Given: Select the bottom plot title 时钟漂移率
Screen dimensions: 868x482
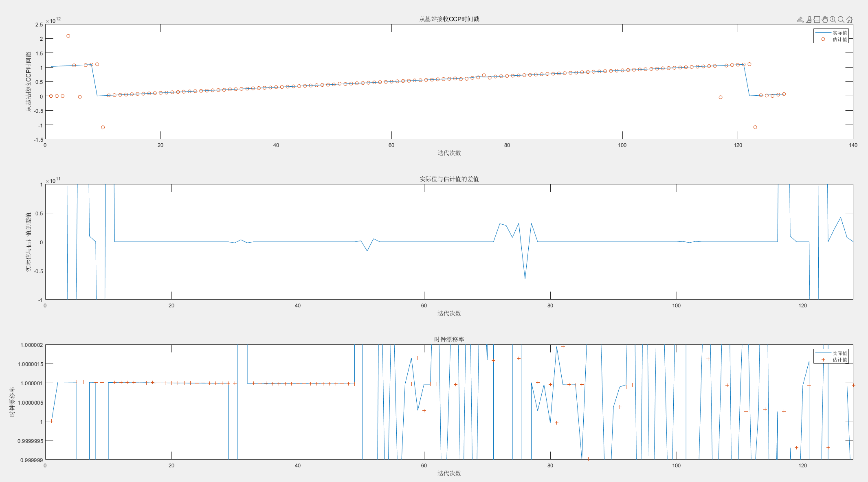Looking at the screenshot, I should pos(449,340).
